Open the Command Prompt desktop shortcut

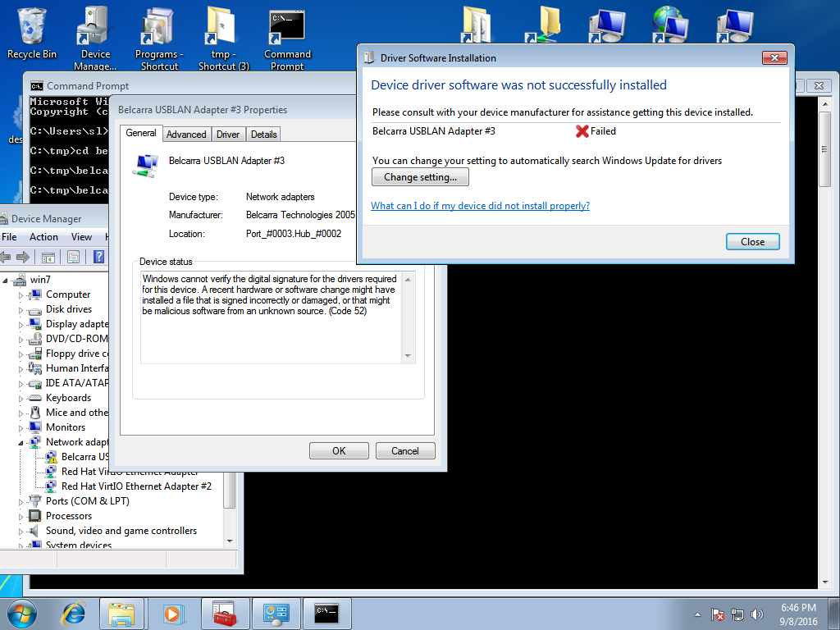287,38
